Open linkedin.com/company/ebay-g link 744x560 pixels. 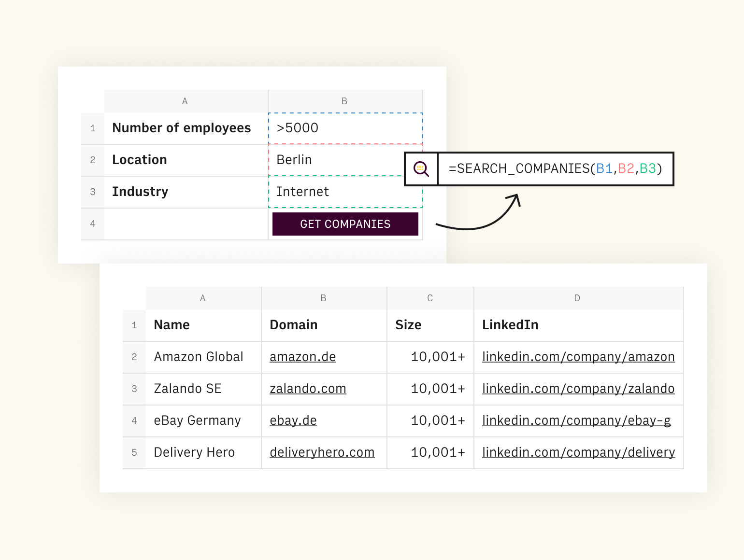click(x=576, y=420)
